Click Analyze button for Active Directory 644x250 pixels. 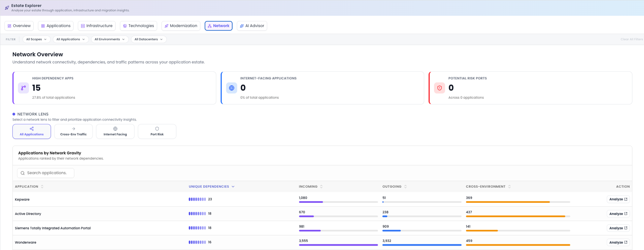pyautogui.click(x=618, y=214)
